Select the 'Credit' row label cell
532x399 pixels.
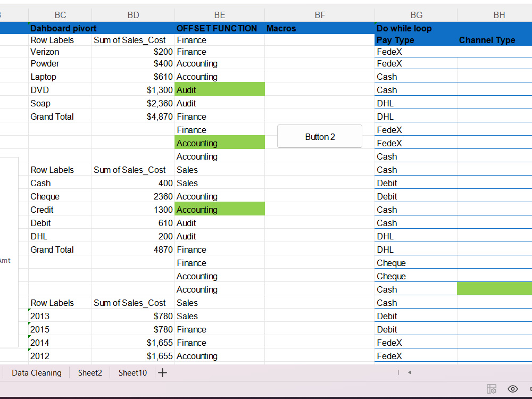tap(60, 210)
